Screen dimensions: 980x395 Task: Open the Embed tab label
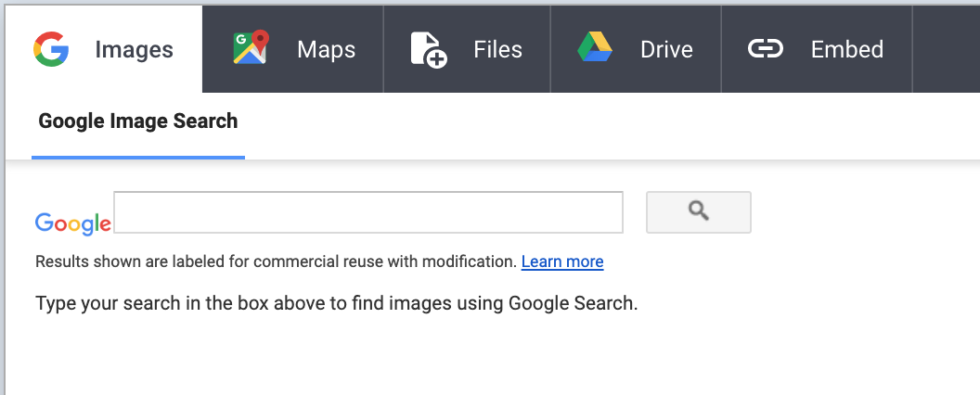click(846, 50)
